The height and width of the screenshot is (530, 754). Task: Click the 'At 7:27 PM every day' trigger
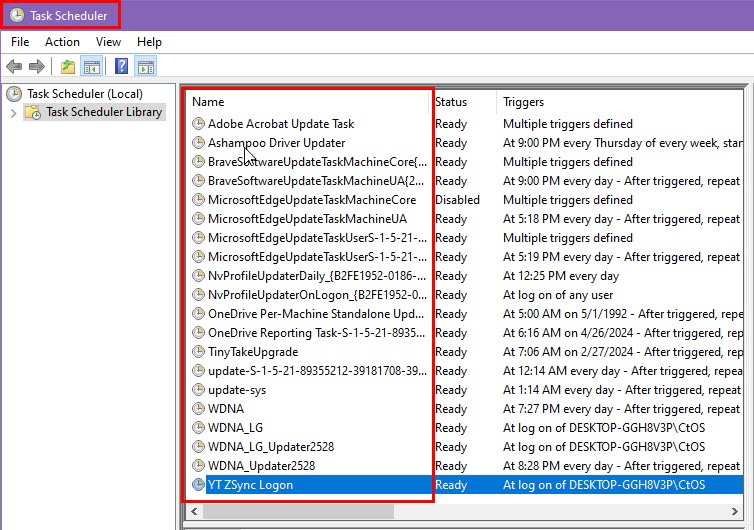(621, 409)
